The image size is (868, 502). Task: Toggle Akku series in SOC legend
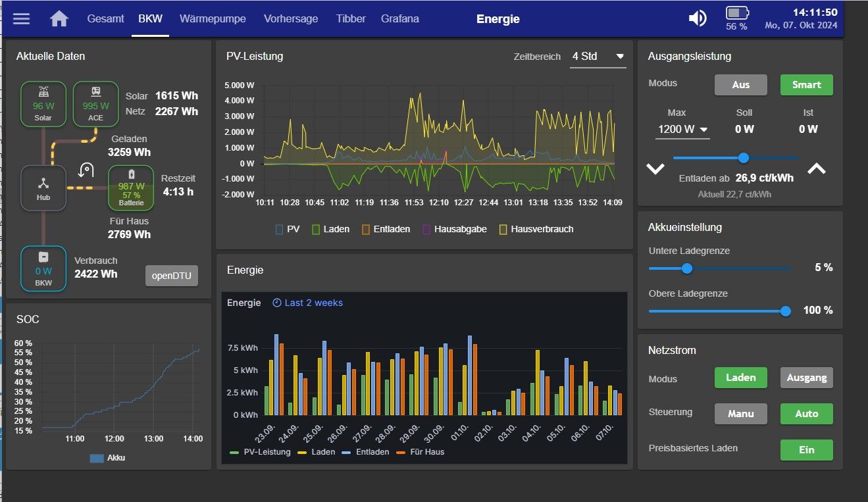107,457
